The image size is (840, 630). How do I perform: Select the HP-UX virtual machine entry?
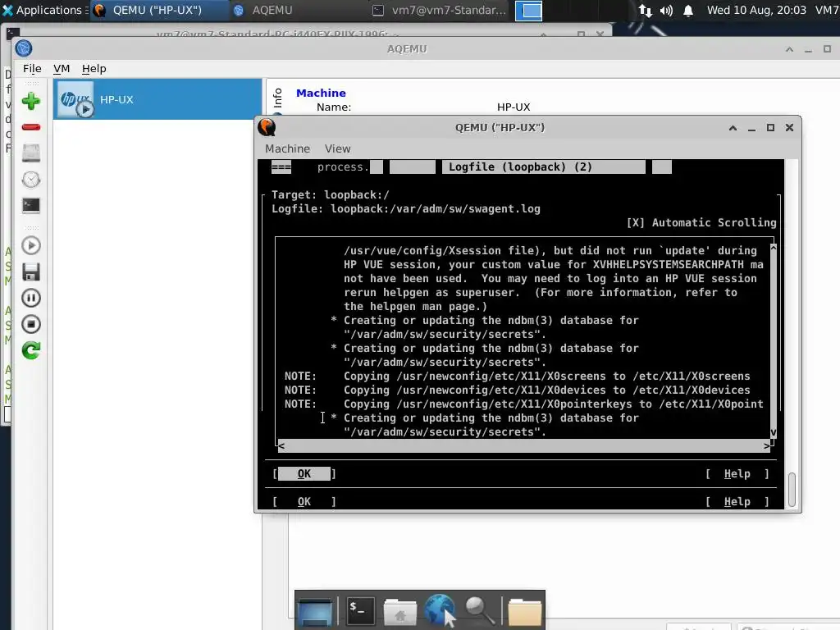pos(157,99)
